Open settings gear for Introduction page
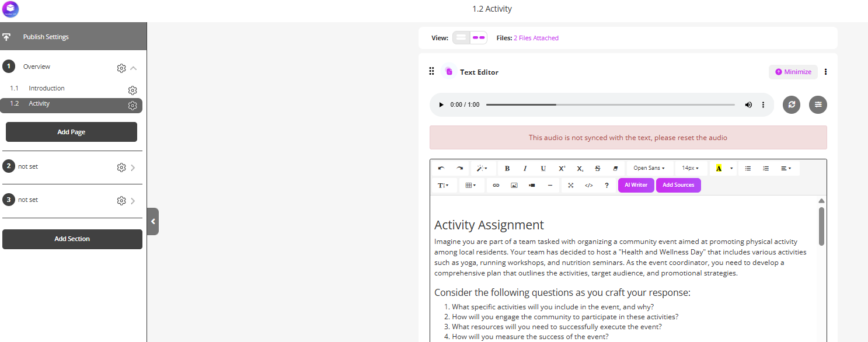Screen dimensions: 868x342 tap(133, 90)
